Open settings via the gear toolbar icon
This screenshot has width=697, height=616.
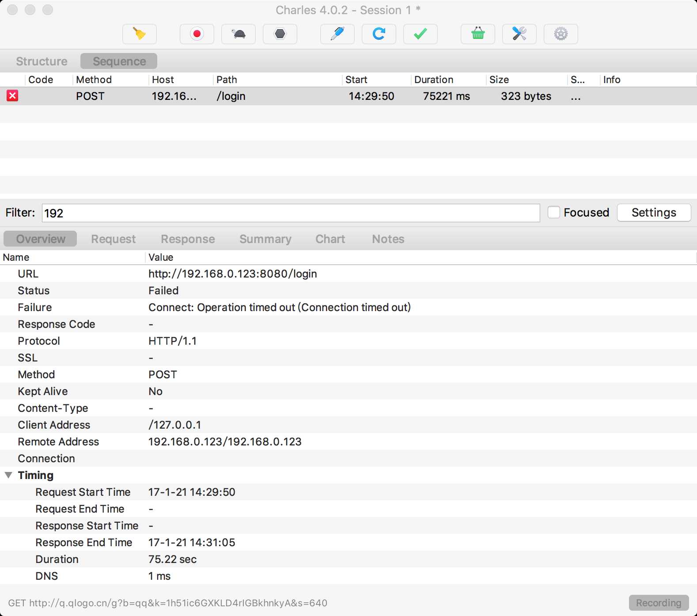pyautogui.click(x=561, y=34)
